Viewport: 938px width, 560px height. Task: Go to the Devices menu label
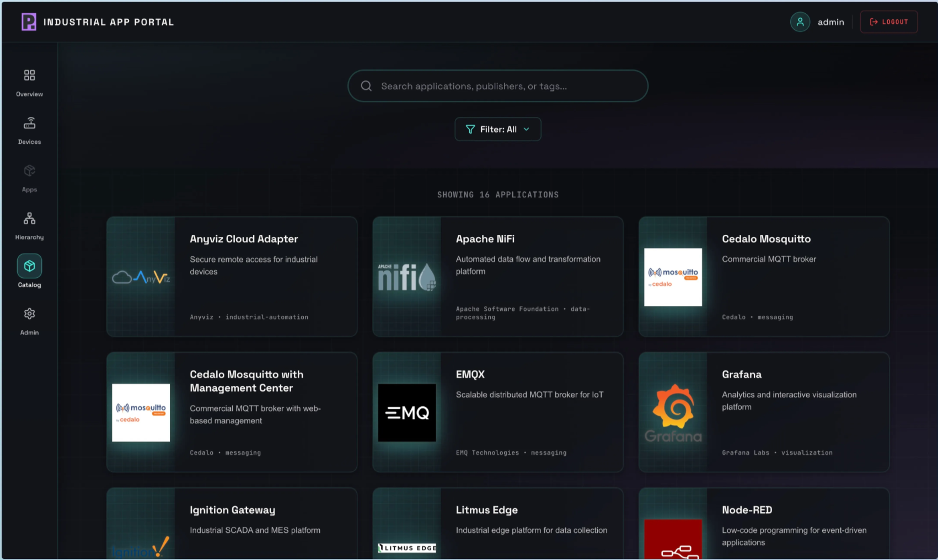29,142
